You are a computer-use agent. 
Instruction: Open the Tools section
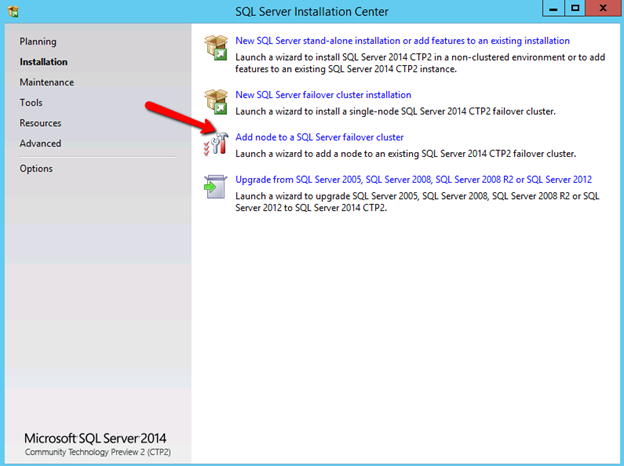click(x=31, y=103)
